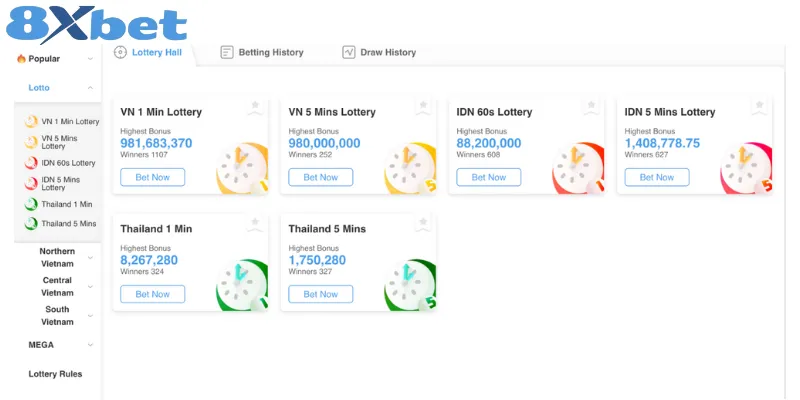This screenshot has height=400, width=800.
Task: Toggle favorite star on IDN 5 Mins Lottery
Action: (x=759, y=105)
